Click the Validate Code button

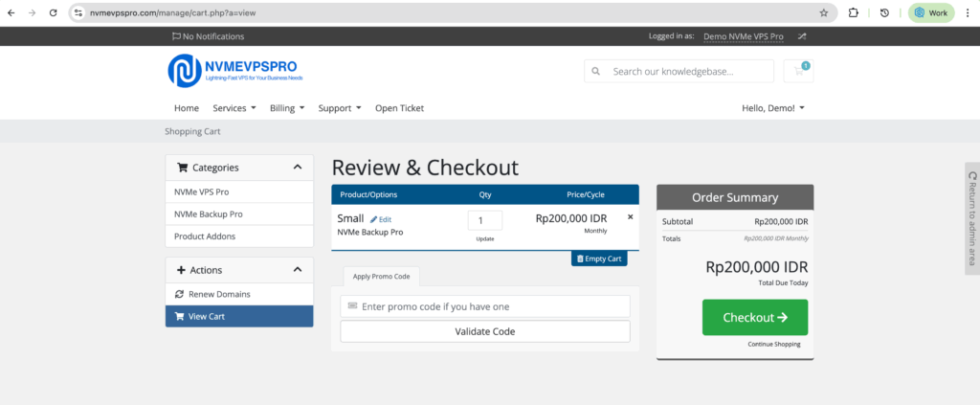[485, 331]
